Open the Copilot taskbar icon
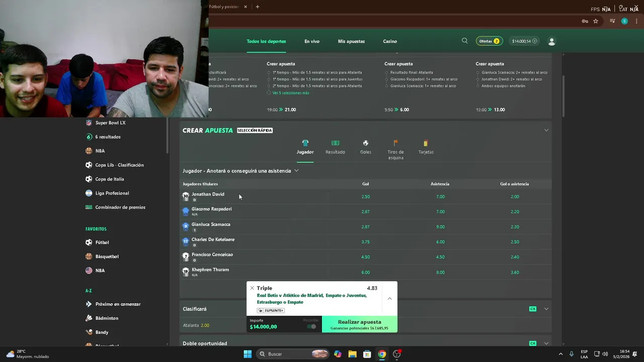Screen dimensions: 644x362 pos(338,354)
